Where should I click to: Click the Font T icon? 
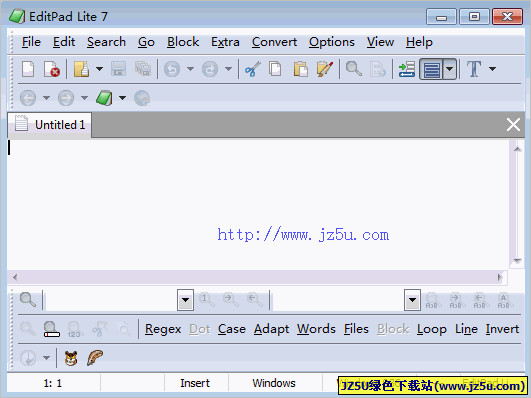474,69
